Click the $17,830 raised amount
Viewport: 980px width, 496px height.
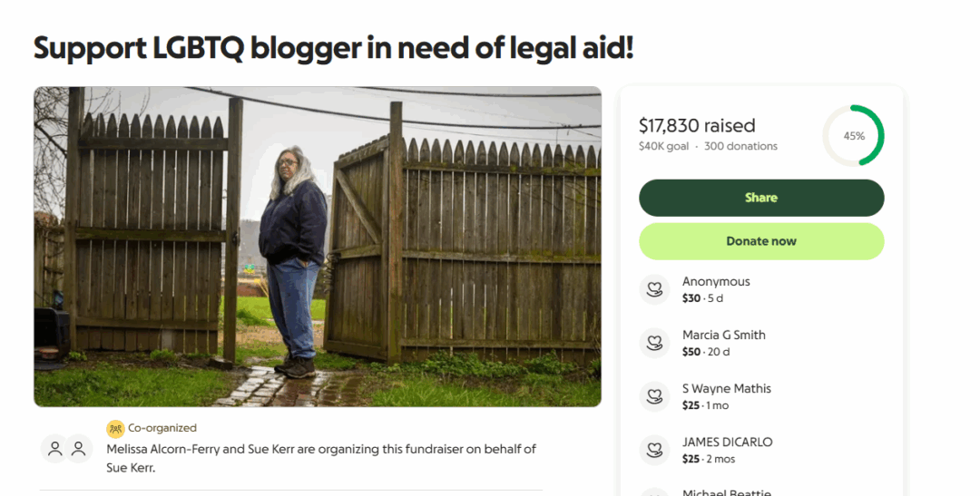coord(697,125)
